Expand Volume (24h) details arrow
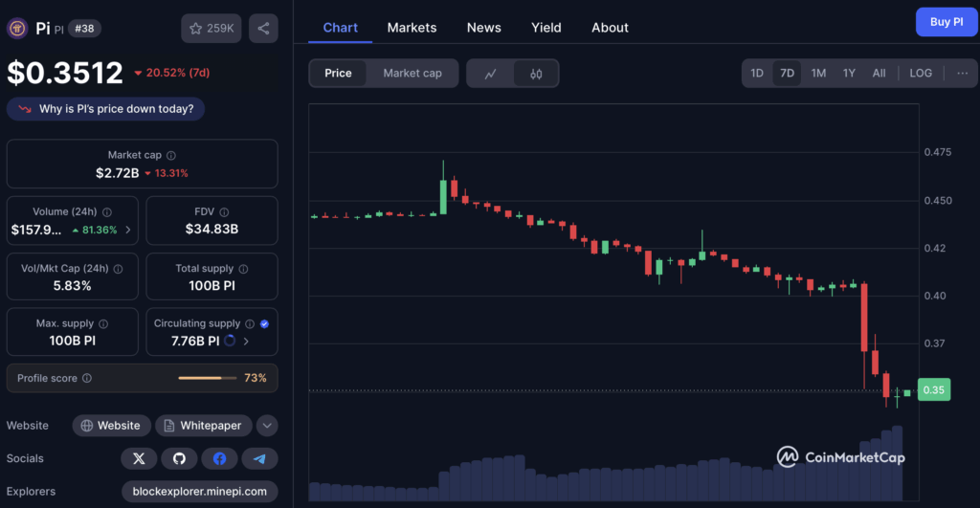 128,230
